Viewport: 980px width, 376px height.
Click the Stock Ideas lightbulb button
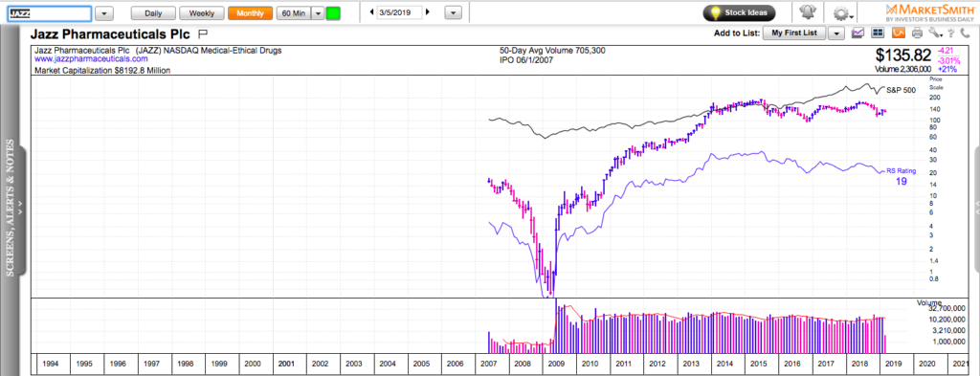point(740,12)
